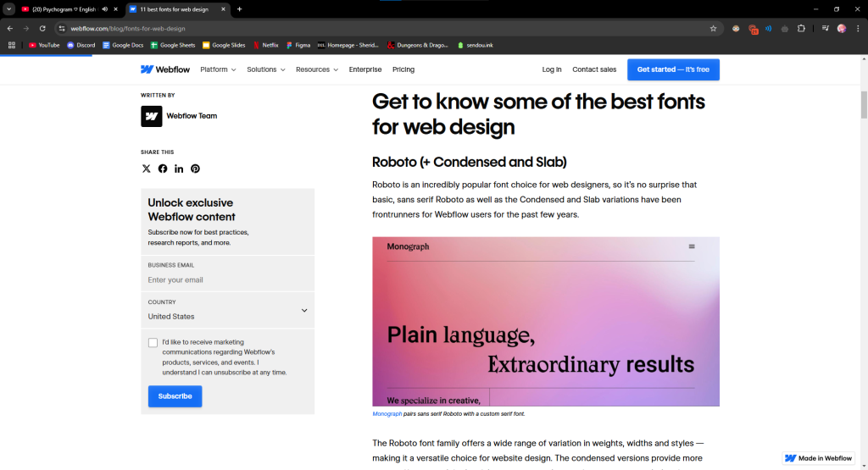
Task: Open the Chrome three-dot menu
Action: coord(858,28)
